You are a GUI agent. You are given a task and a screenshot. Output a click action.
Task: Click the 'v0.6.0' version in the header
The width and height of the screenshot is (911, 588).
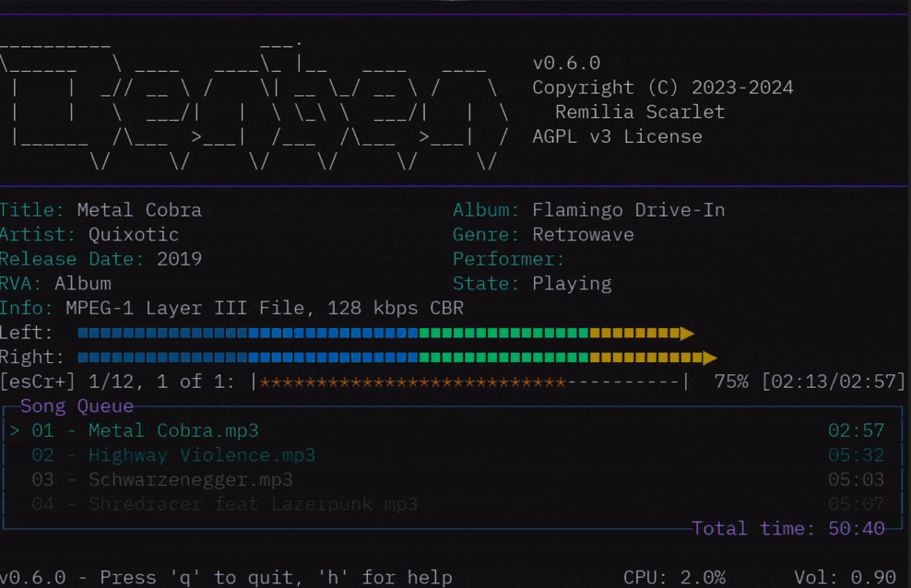coord(566,64)
